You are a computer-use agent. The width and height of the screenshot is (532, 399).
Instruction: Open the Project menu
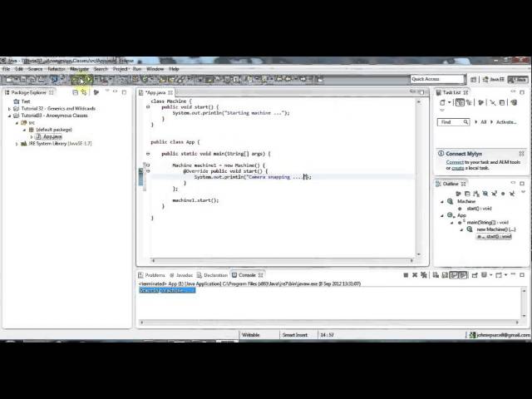121,69
